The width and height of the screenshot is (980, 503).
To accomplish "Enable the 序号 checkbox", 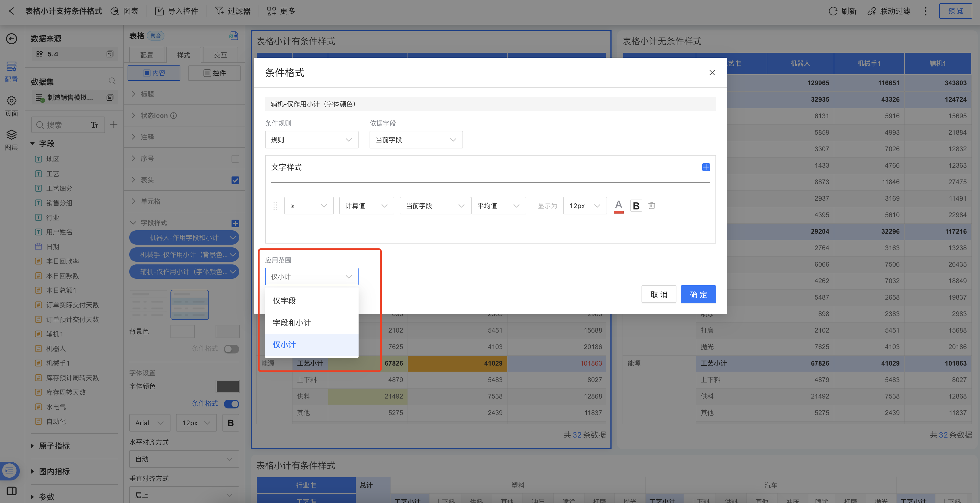I will 235,159.
